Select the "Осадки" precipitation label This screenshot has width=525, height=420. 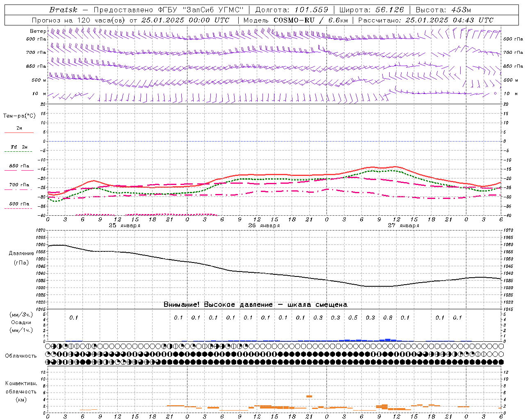21,322
